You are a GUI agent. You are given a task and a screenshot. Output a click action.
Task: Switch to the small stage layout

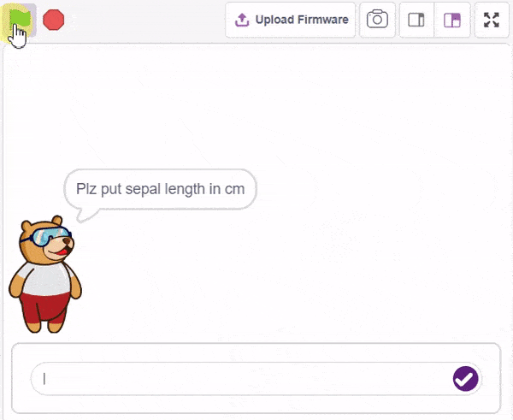click(x=416, y=20)
